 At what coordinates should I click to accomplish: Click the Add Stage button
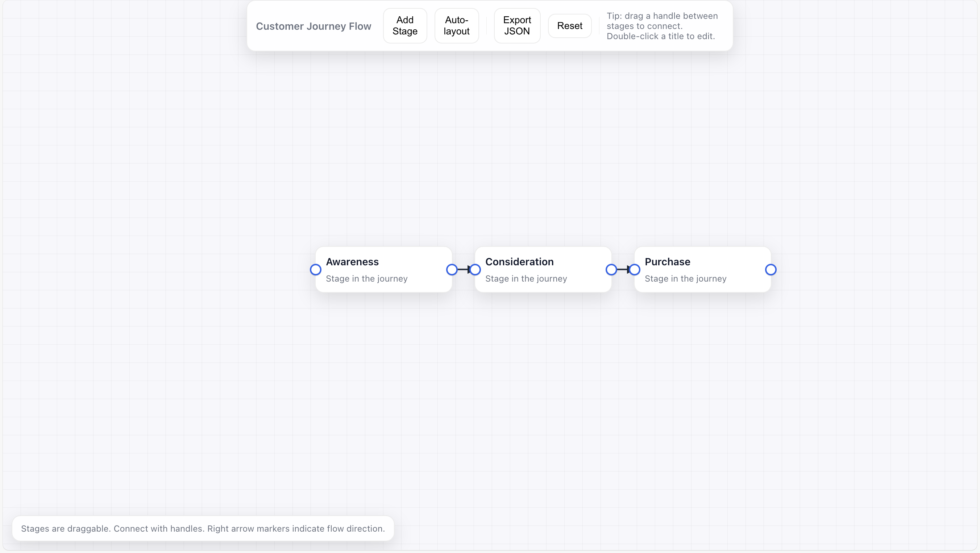pos(405,25)
